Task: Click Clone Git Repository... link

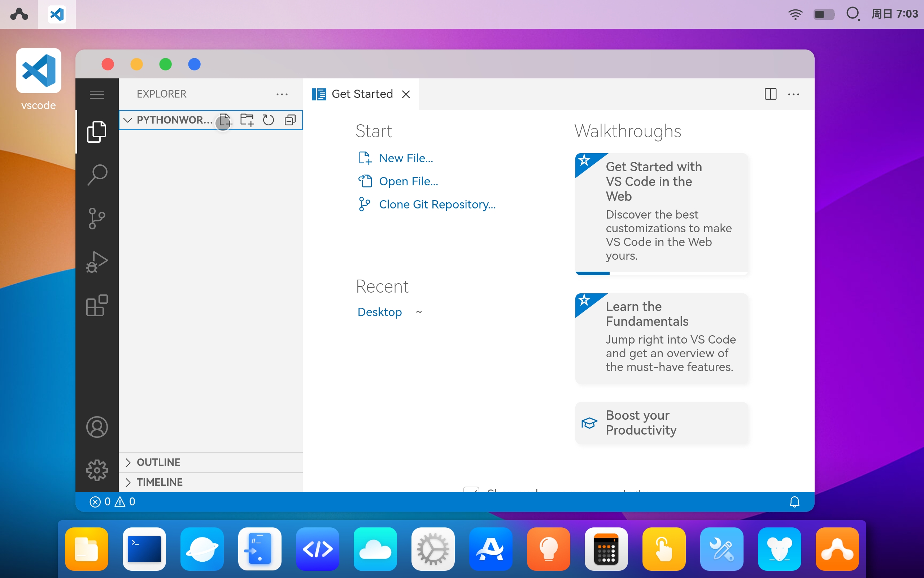Action: click(x=437, y=204)
